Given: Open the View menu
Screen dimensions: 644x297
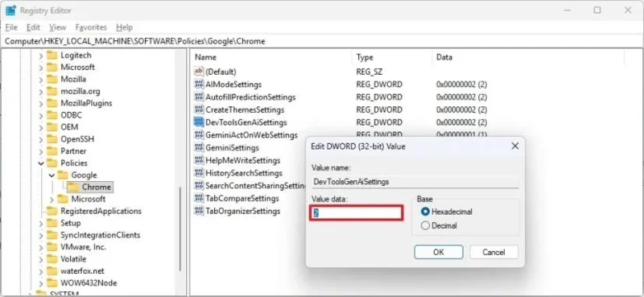Looking at the screenshot, I should 57,27.
